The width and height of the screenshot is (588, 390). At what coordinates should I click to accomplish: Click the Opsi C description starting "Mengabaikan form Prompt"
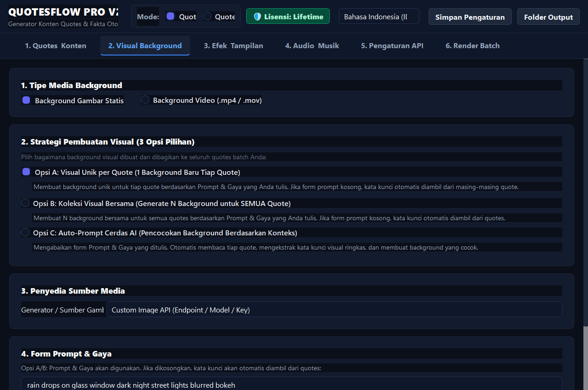tap(256, 247)
